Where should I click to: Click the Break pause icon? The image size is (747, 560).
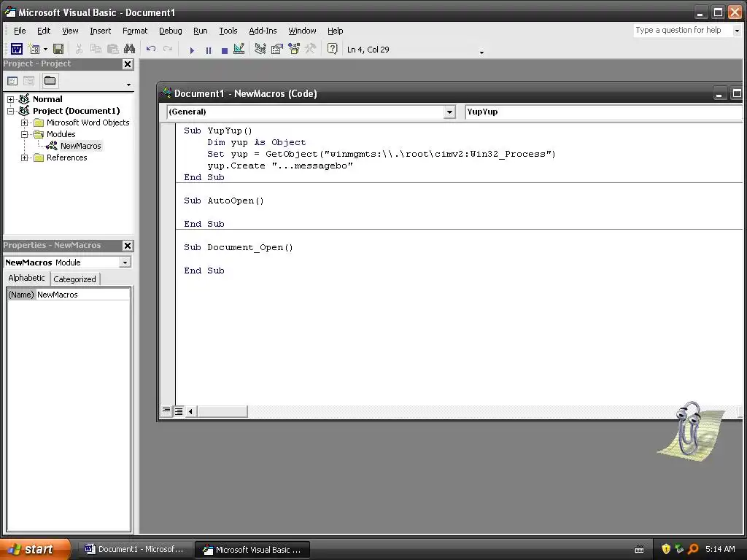208,50
